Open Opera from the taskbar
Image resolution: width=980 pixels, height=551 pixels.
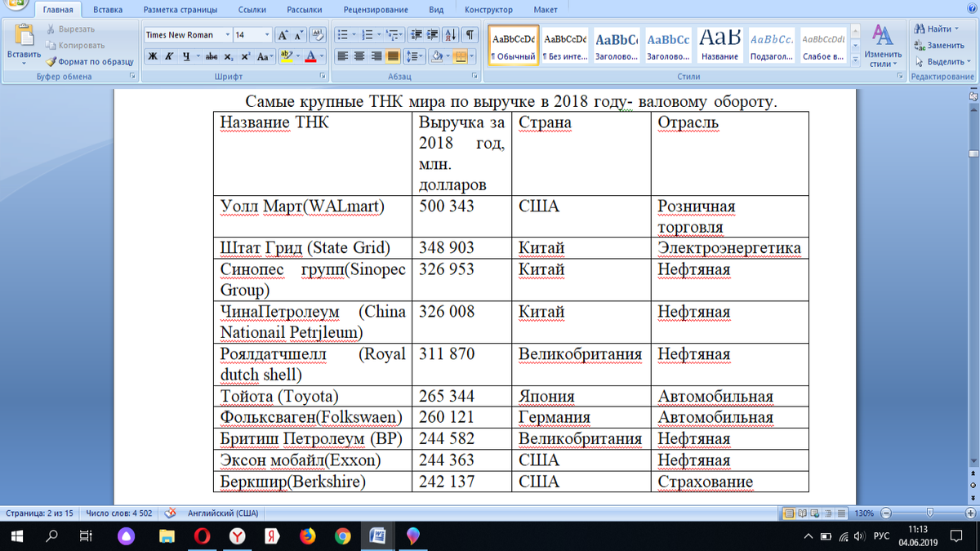point(202,536)
